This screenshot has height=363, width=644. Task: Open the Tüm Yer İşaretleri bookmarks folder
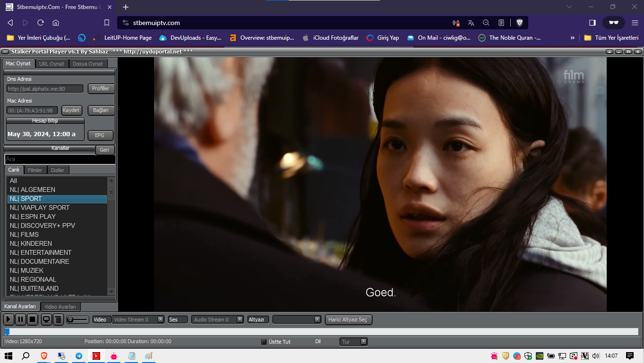[611, 38]
